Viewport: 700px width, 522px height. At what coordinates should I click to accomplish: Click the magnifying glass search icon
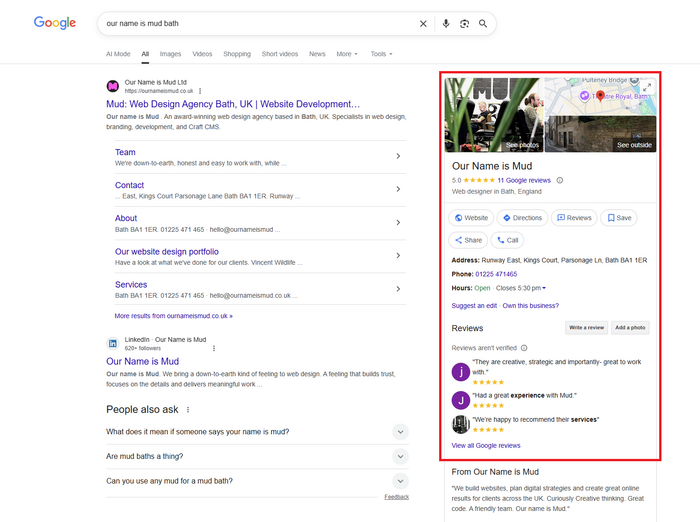pos(483,23)
